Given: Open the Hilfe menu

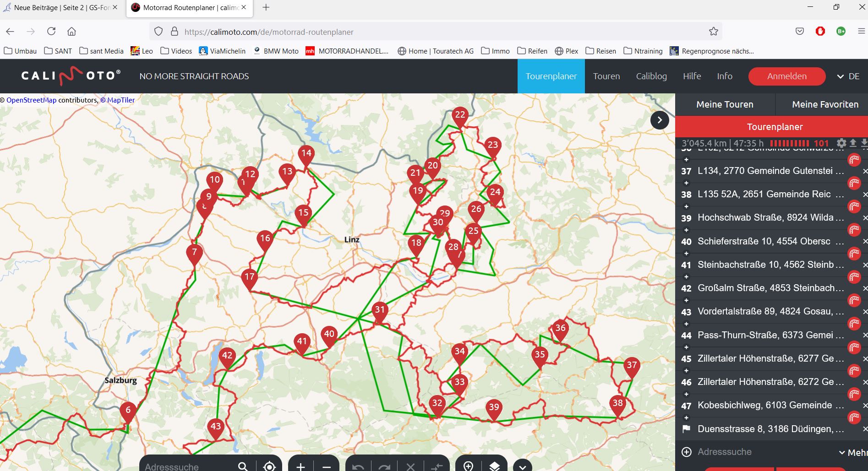Looking at the screenshot, I should (692, 76).
